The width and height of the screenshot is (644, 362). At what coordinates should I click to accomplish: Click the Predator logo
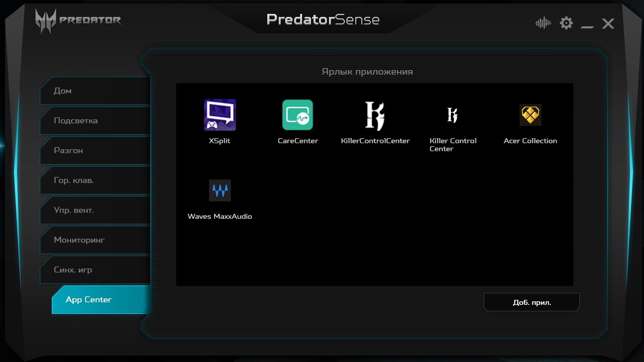pyautogui.click(x=78, y=21)
